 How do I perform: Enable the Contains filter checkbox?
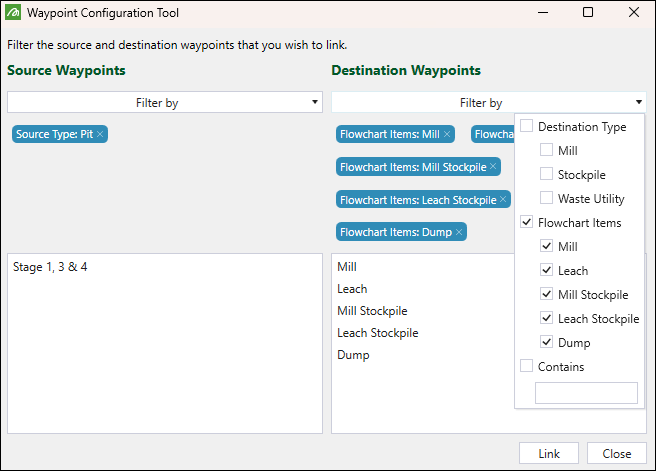tap(527, 367)
